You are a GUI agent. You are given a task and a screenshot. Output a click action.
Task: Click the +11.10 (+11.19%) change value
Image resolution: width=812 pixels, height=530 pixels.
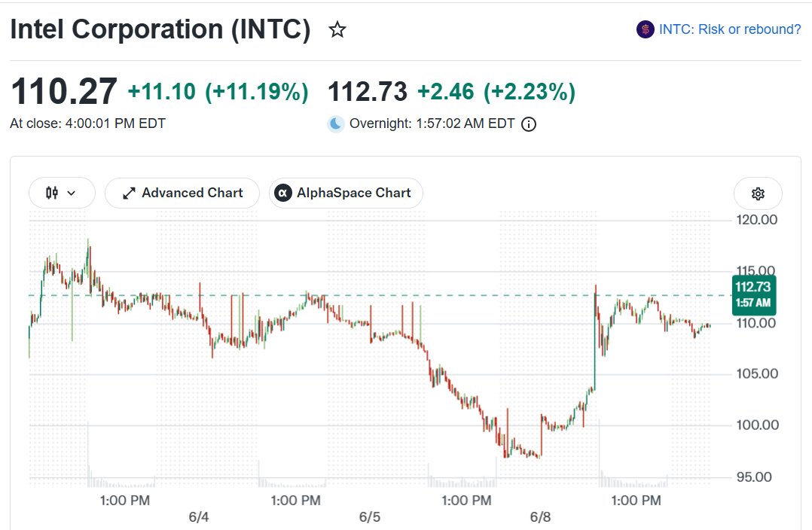218,92
